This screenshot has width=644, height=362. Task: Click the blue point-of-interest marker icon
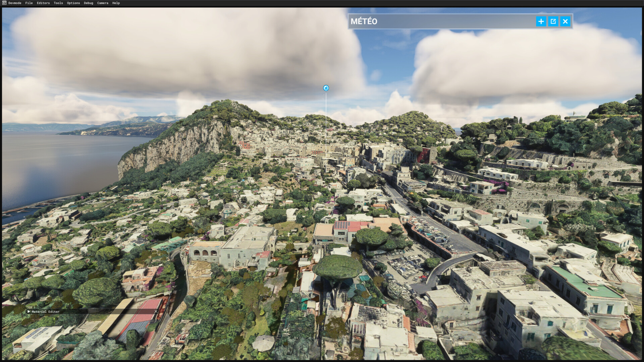click(x=326, y=88)
